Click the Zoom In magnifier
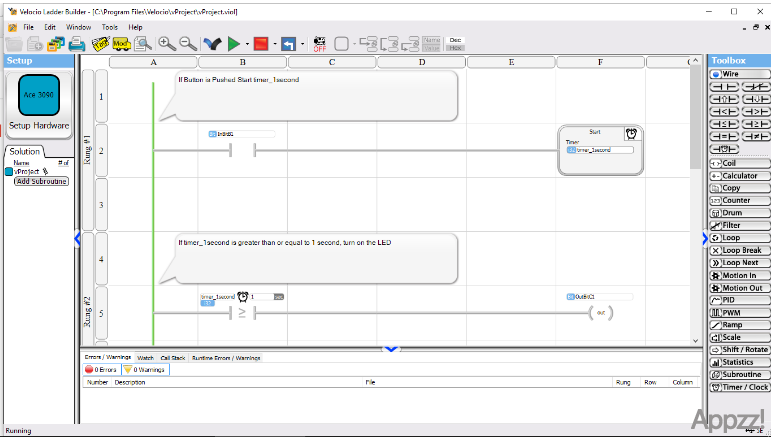 [167, 44]
